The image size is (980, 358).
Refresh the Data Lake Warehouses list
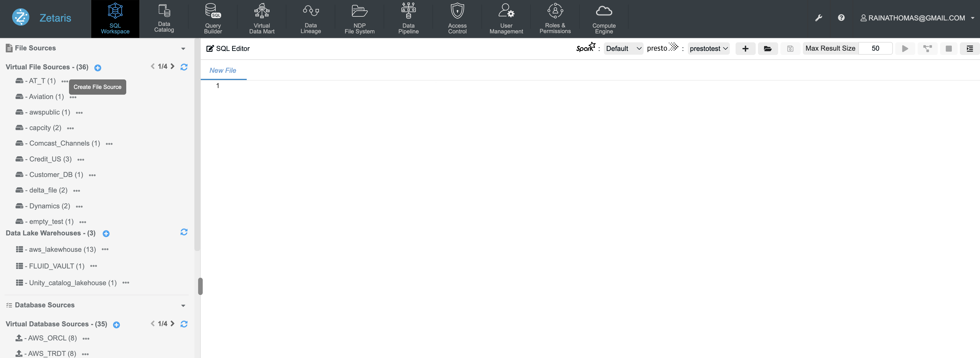[184, 232]
